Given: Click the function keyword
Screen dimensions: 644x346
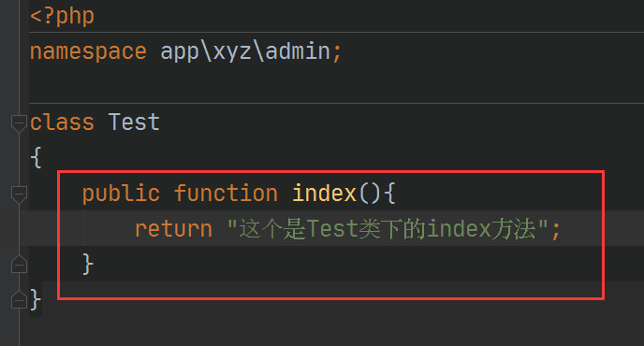Looking at the screenshot, I should [x=226, y=193].
